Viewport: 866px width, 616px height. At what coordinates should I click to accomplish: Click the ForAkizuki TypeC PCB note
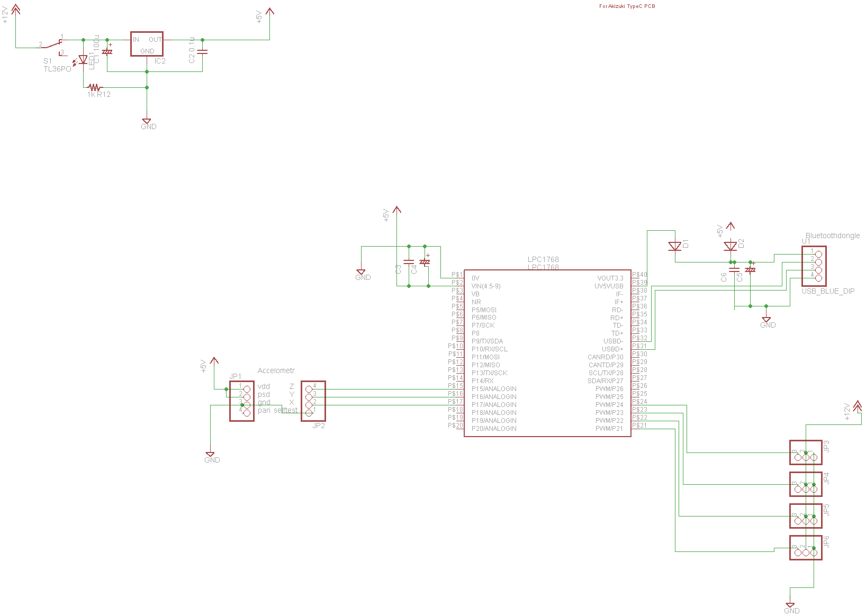(627, 6)
